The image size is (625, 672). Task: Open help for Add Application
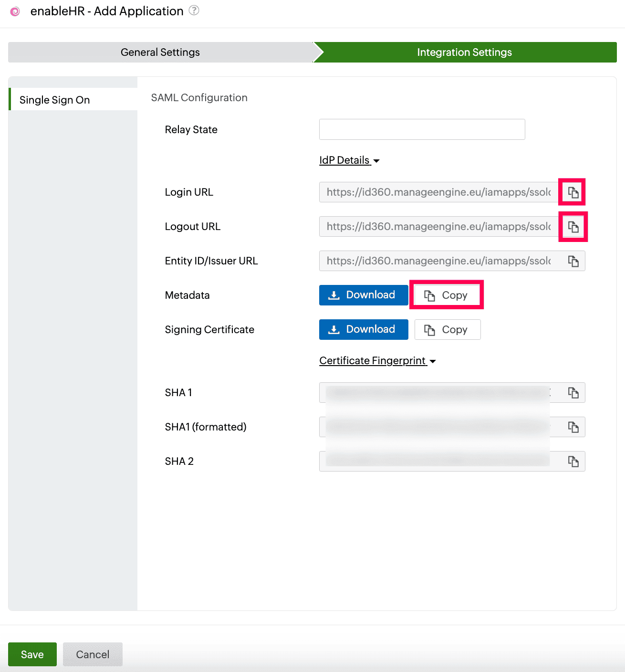[194, 10]
